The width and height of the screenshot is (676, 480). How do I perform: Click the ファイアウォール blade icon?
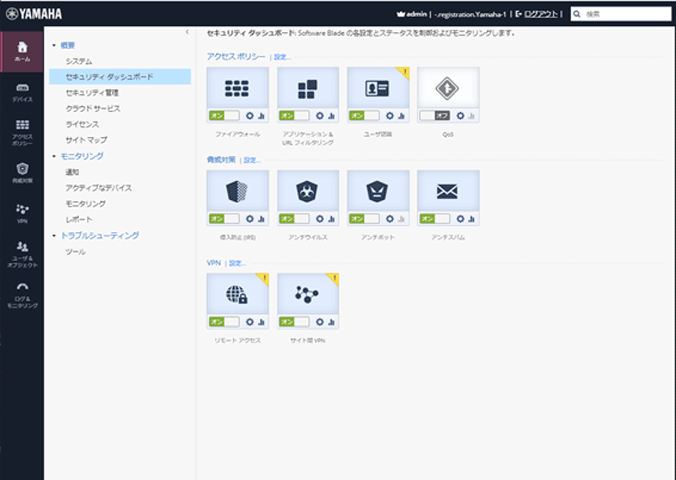(237, 88)
